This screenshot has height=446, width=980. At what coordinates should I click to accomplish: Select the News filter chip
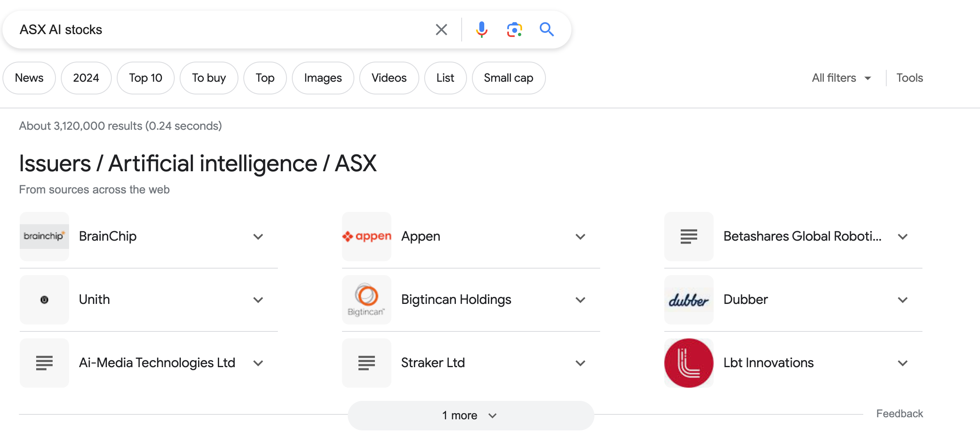pyautogui.click(x=29, y=78)
